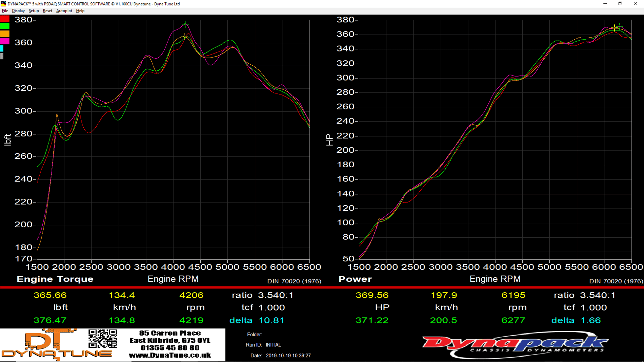This screenshot has width=644, height=362.
Task: Click the torque chart ratio 3.540:1 value
Action: (276, 295)
